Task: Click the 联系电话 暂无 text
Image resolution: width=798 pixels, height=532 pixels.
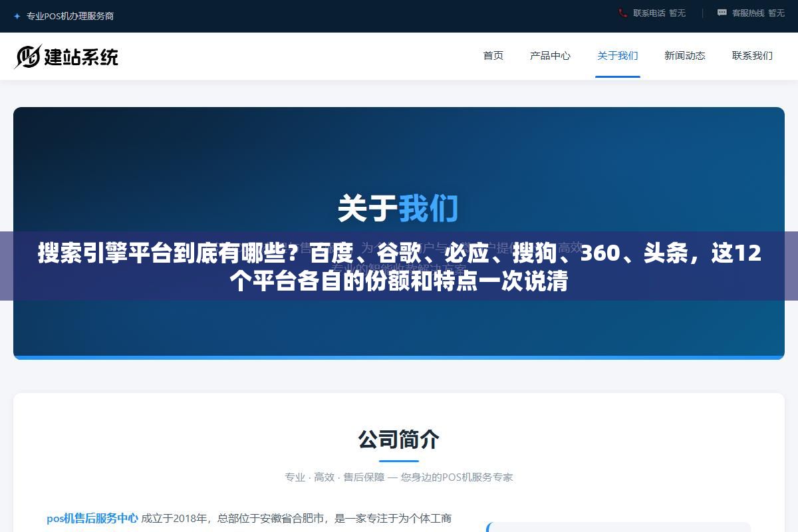Action: 659,13
